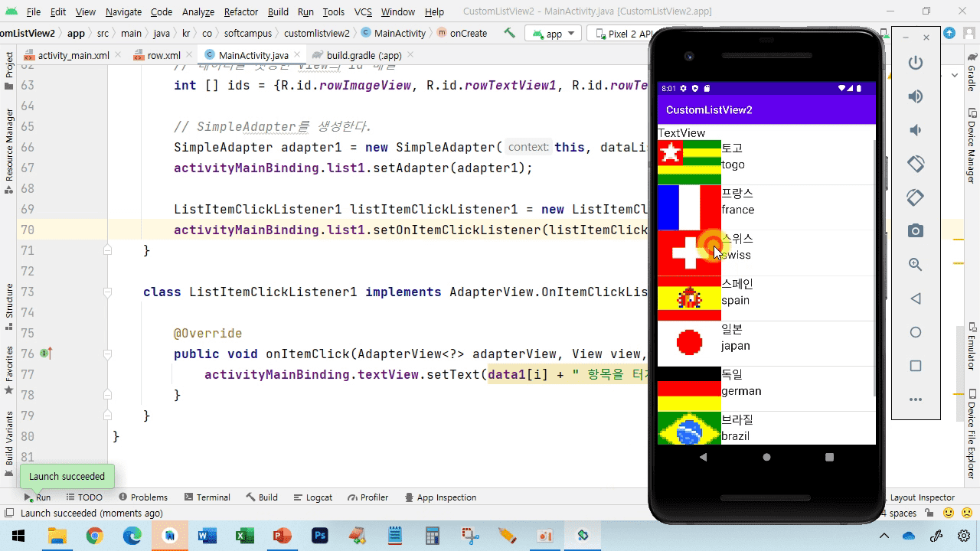Image resolution: width=980 pixels, height=551 pixels.
Task: Switch to the build.gradle (:app) tab
Action: pyautogui.click(x=364, y=55)
